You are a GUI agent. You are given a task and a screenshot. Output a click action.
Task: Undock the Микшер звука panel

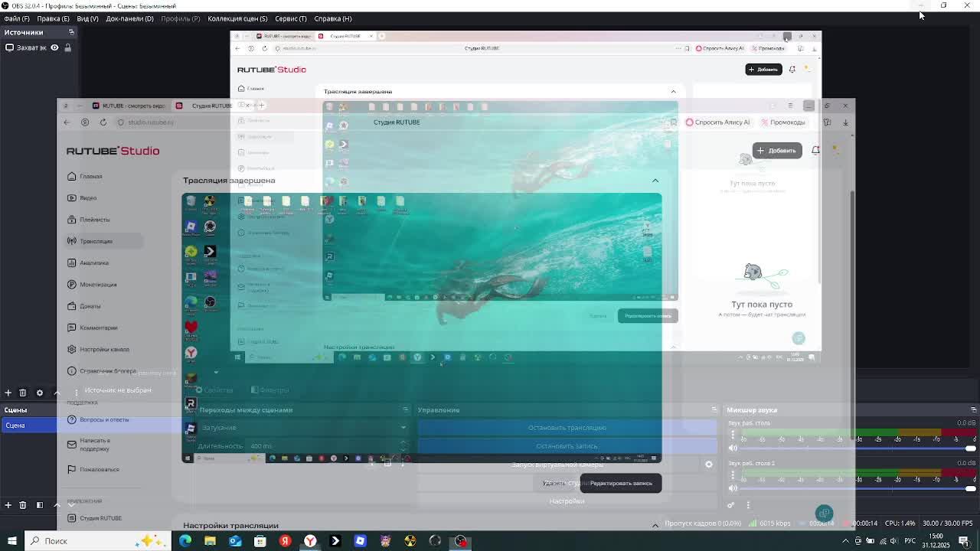click(x=974, y=410)
